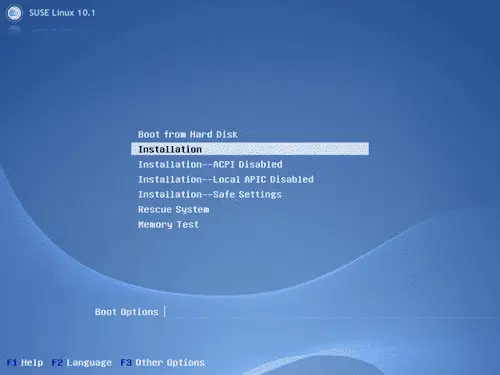Select Installation--Local APIC Disabled option
The image size is (500, 375).
click(x=226, y=179)
